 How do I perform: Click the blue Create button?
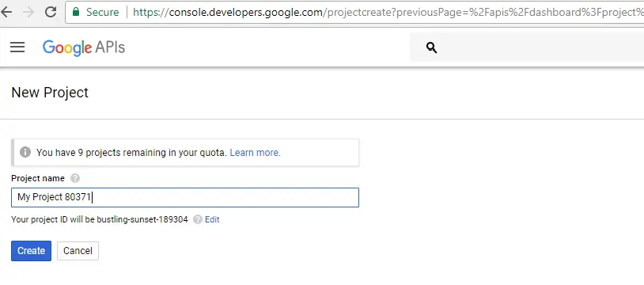pyautogui.click(x=31, y=251)
